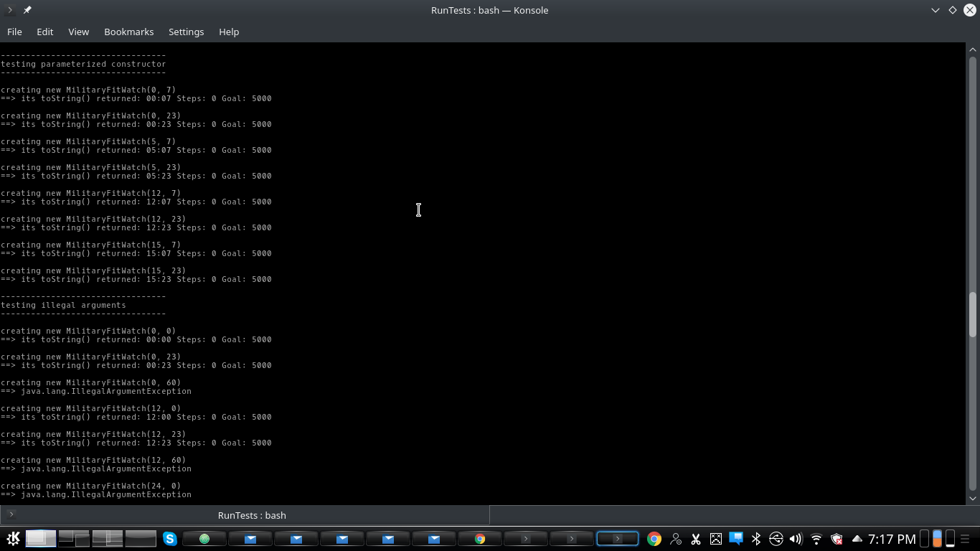Click the 'testing illegal arguments' heading line
Screen dimensions: 980x551
tap(63, 305)
